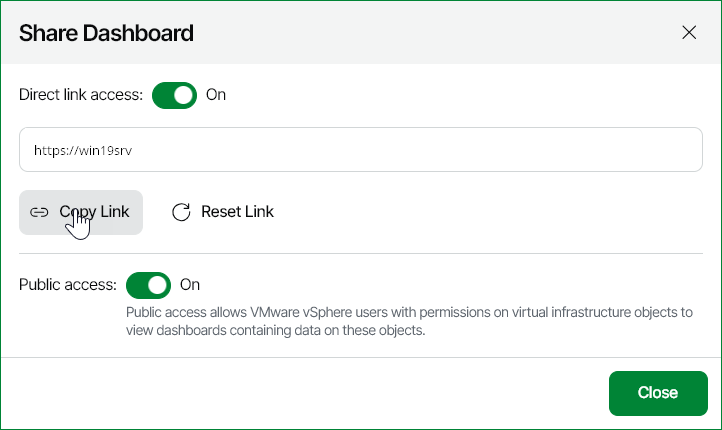Click the Share Dashboard title text

click(x=106, y=33)
